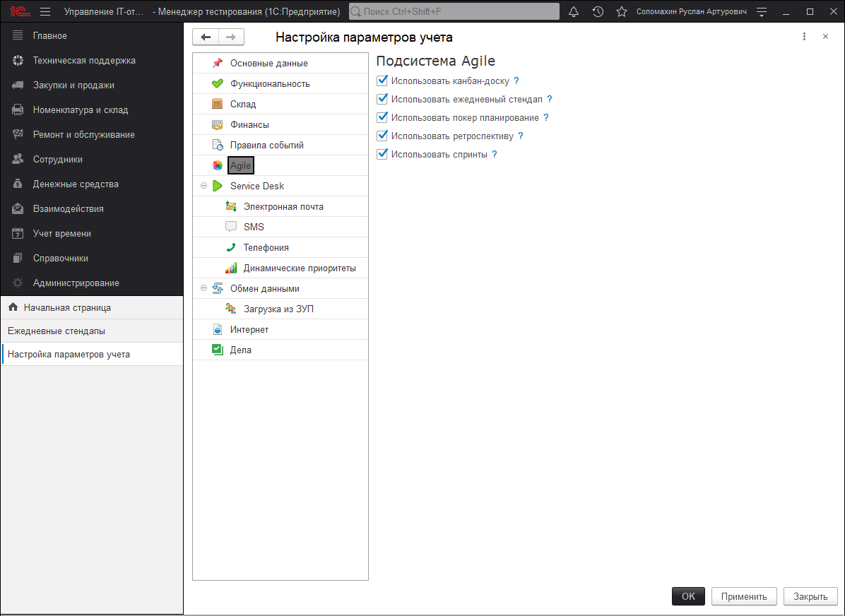845x616 pixels.
Task: Click the search field in title bar
Action: click(454, 12)
